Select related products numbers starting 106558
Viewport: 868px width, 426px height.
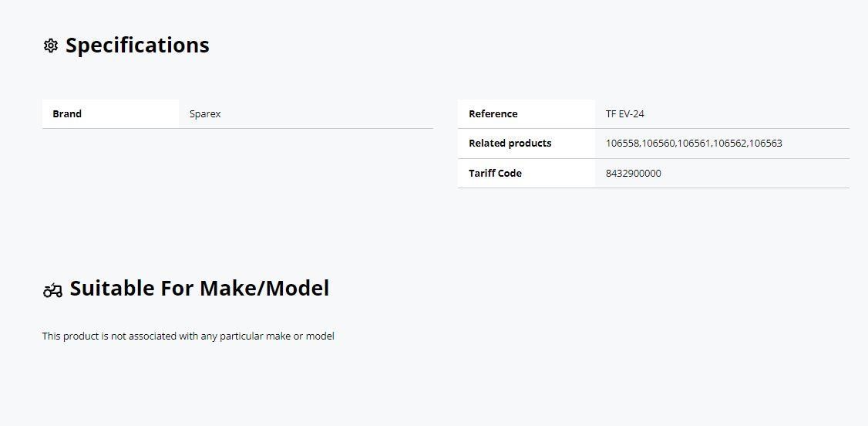click(x=694, y=144)
